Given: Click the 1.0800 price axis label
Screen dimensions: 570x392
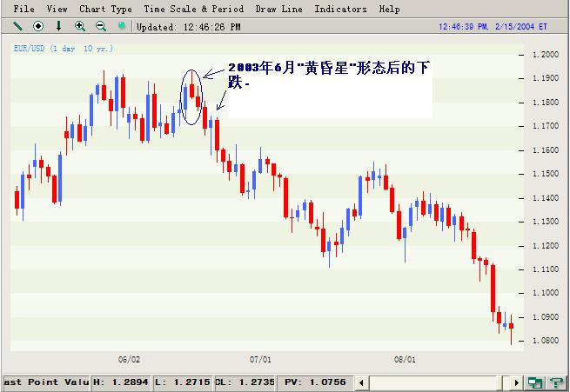Looking at the screenshot, I should point(546,341).
